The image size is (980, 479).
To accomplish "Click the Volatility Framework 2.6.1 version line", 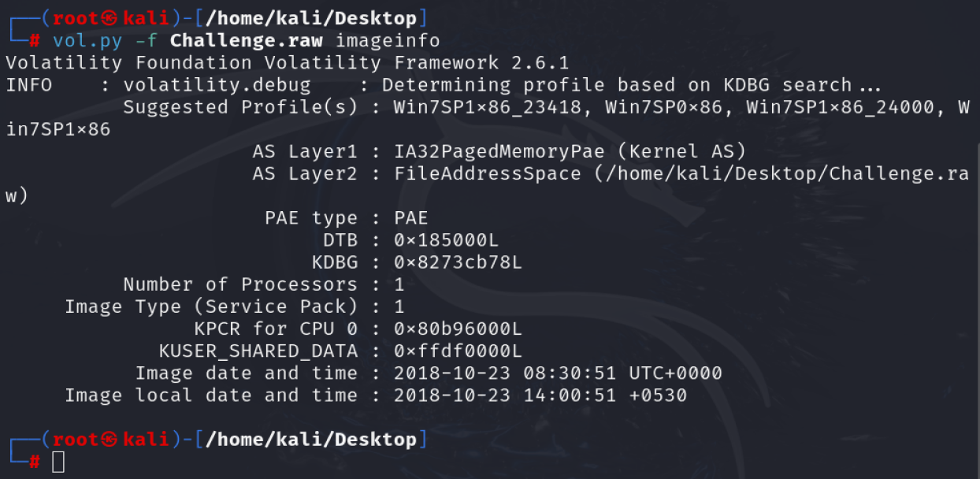I will tap(288, 62).
